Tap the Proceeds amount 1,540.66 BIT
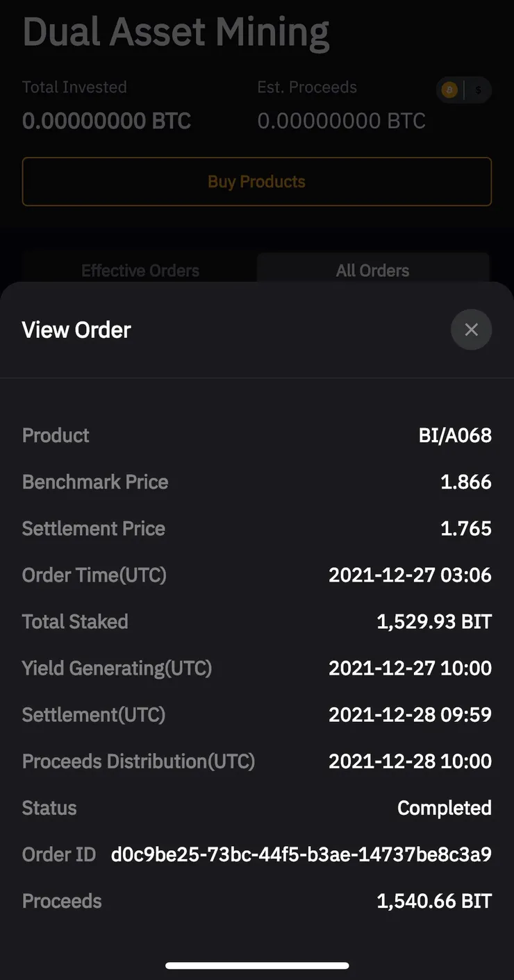The height and width of the screenshot is (980, 514). click(433, 901)
